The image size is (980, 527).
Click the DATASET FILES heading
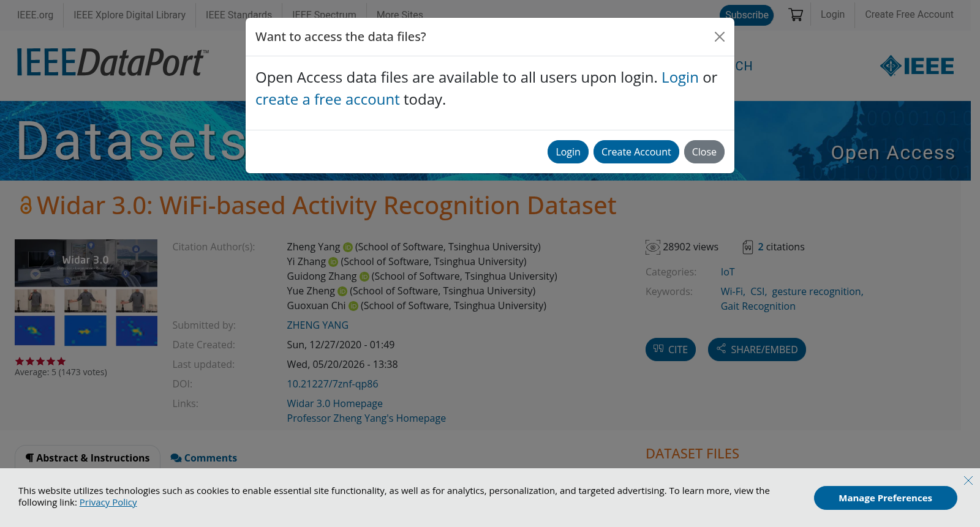pyautogui.click(x=692, y=454)
